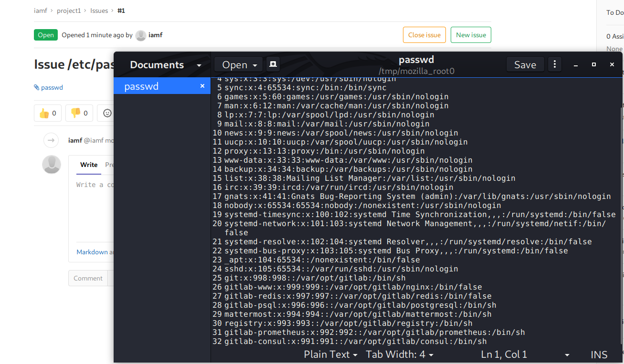Open the Plain Text language dropdown
Screen dimensions: 624x364
tap(330, 354)
